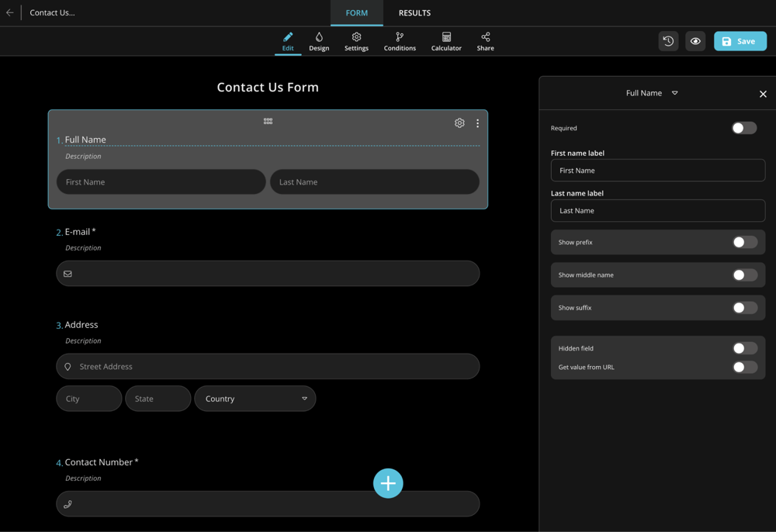Image resolution: width=776 pixels, height=532 pixels.
Task: Select the Edit tab in the toolbar
Action: [288, 41]
